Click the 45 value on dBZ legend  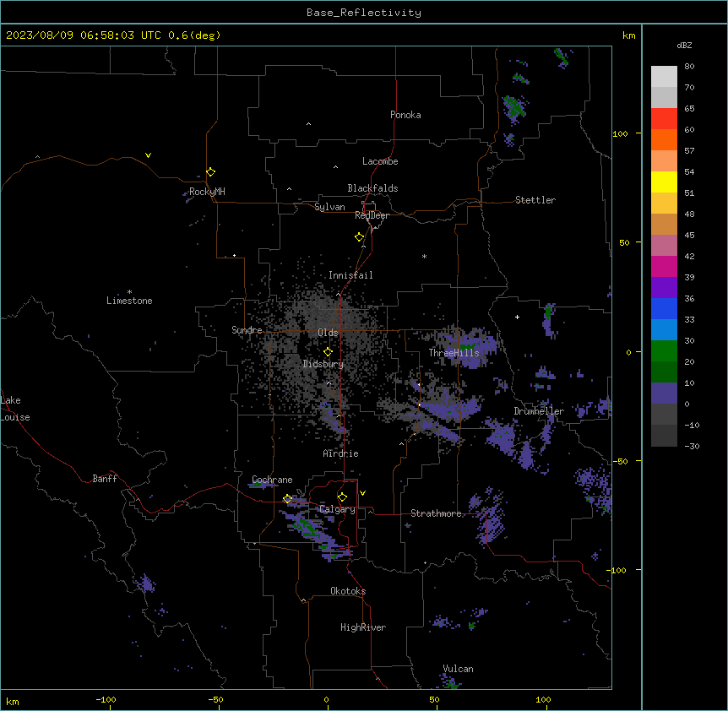click(x=689, y=236)
